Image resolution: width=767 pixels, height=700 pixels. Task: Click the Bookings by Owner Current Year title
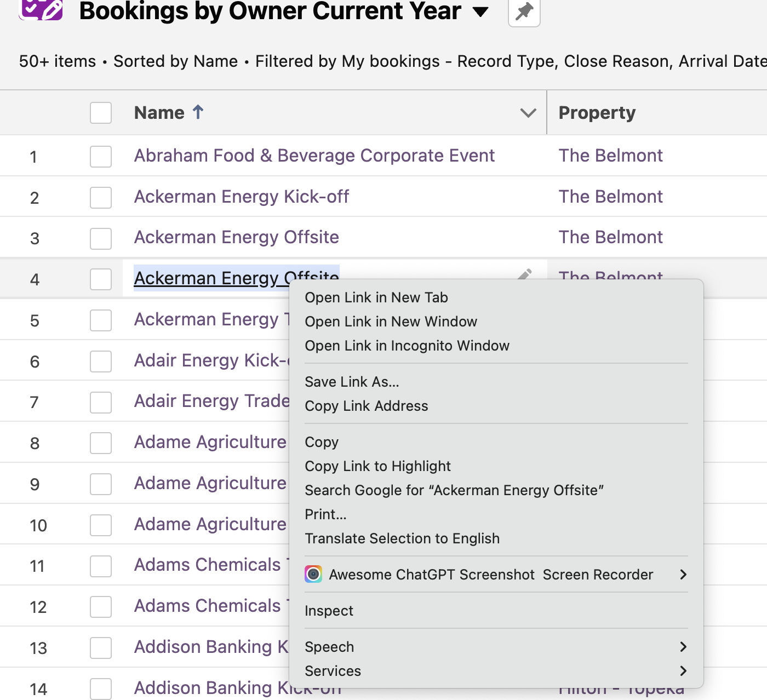(x=270, y=11)
